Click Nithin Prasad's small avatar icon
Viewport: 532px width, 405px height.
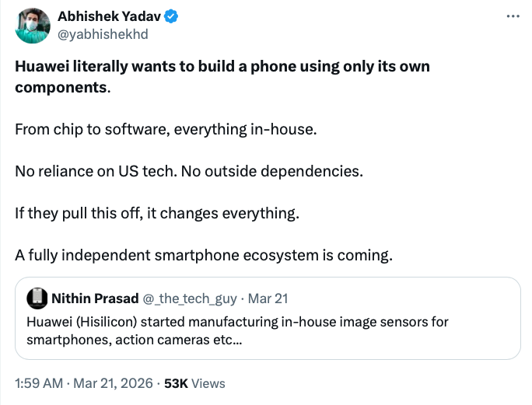tap(36, 298)
